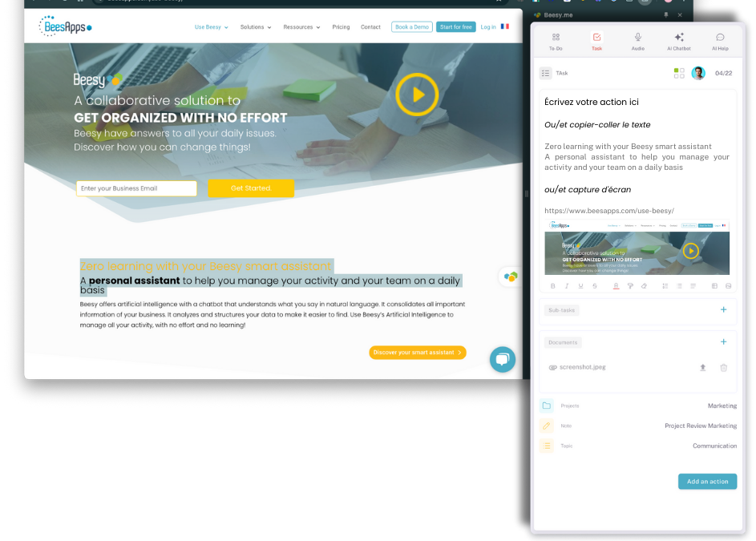The width and height of the screenshot is (756, 541).
Task: Click the assignee avatar photo
Action: click(x=698, y=73)
